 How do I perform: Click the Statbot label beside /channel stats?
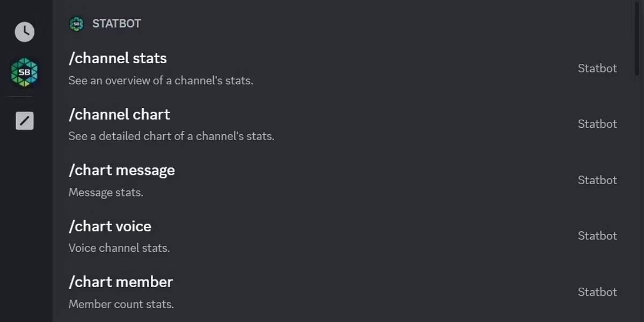pos(597,68)
